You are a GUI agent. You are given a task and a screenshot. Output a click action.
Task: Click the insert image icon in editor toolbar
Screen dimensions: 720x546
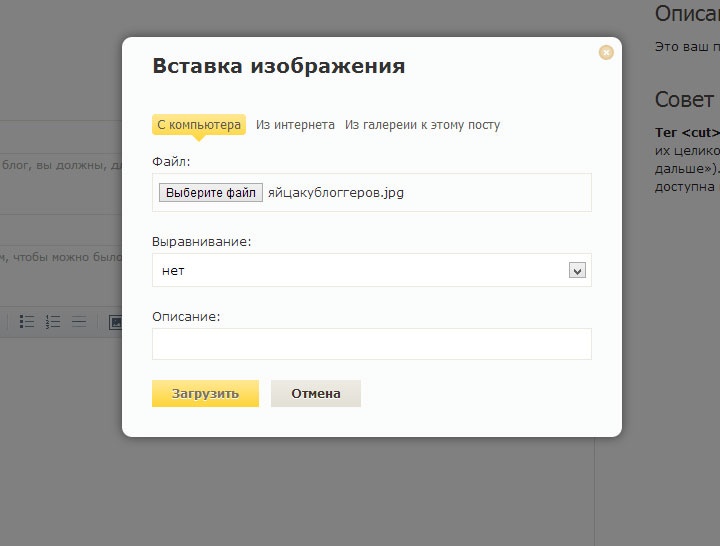click(x=115, y=322)
